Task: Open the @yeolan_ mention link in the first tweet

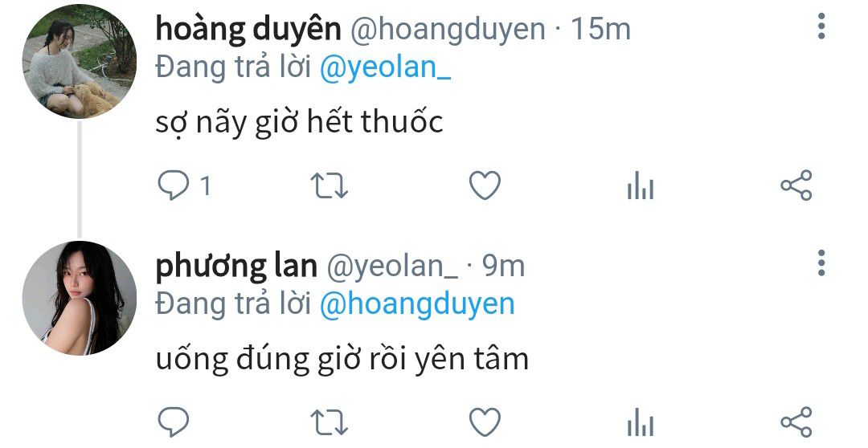Action: tap(385, 68)
